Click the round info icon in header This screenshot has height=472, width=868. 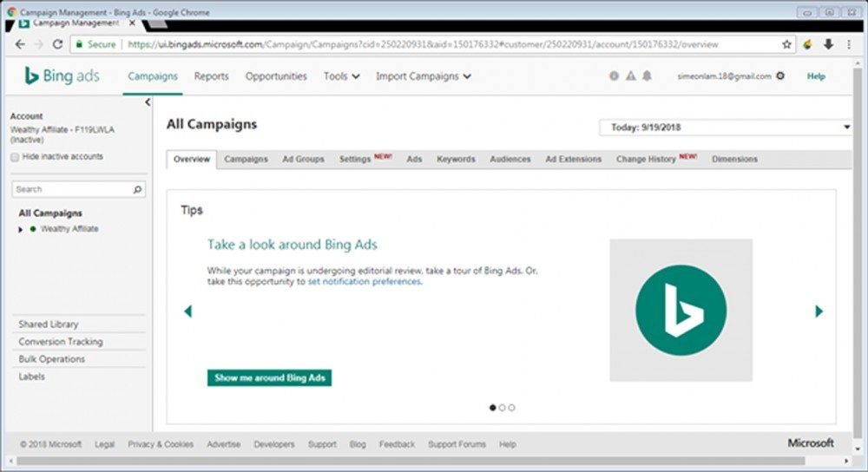pos(614,75)
